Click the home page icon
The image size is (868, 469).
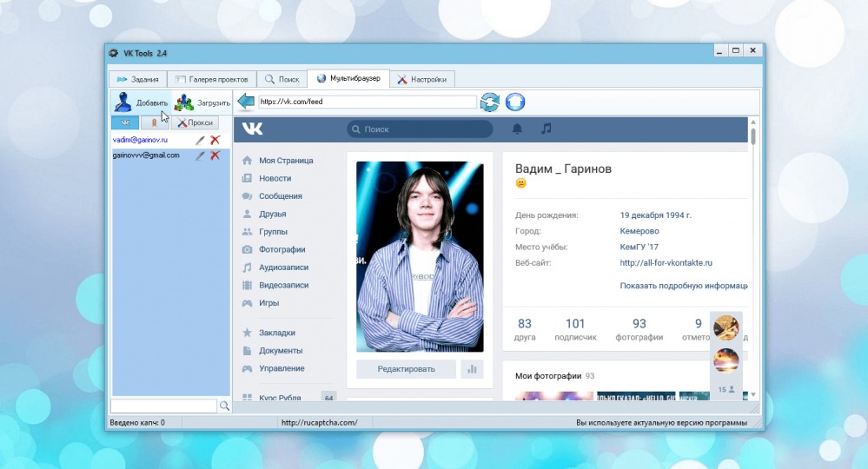click(515, 102)
